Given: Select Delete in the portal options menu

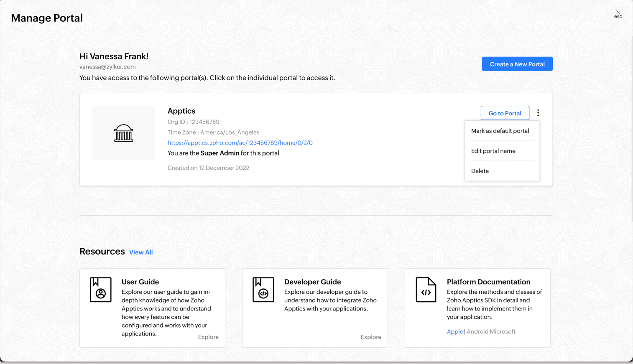Looking at the screenshot, I should (480, 171).
